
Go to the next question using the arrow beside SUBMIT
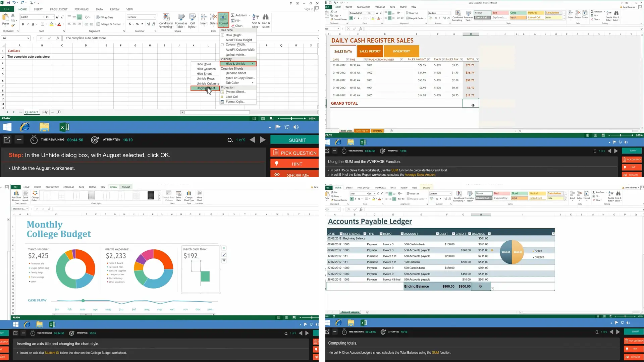(x=263, y=140)
